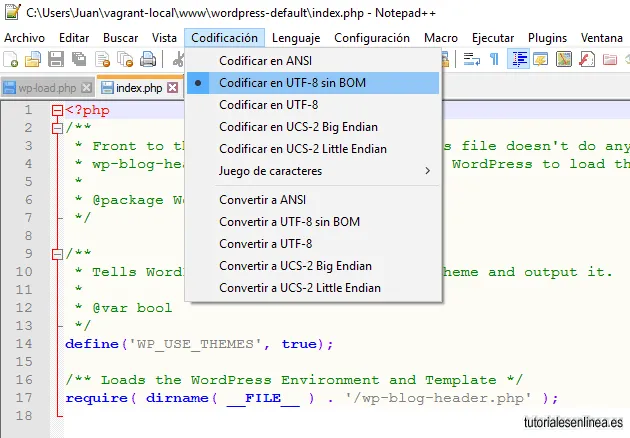Collapse the fold marker on line 1
The width and height of the screenshot is (630, 438).
point(57,110)
